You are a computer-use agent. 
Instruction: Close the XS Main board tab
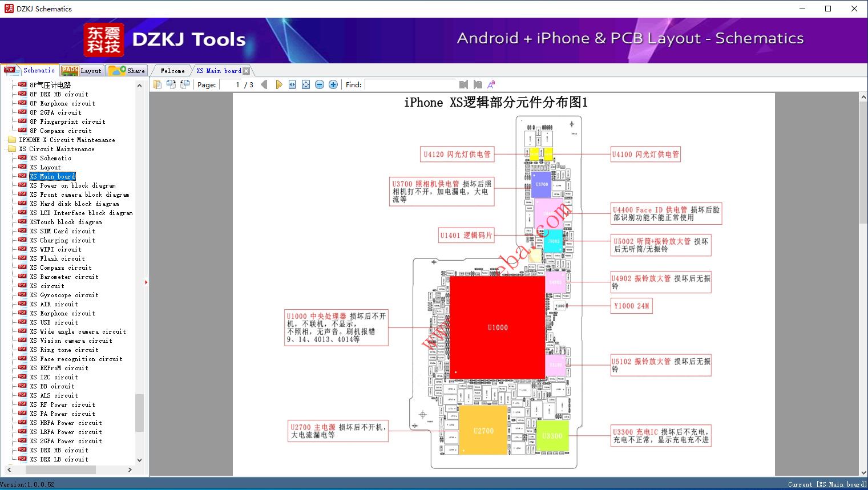[x=247, y=71]
